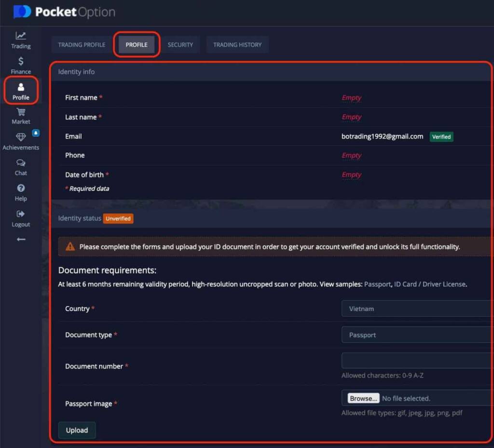Click the Unverified identity status badge

[118, 218]
